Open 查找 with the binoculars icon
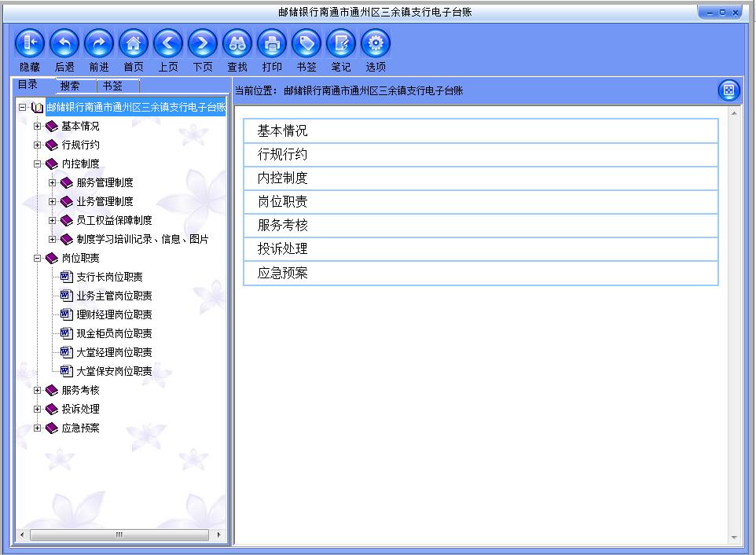This screenshot has height=555, width=756. click(237, 43)
